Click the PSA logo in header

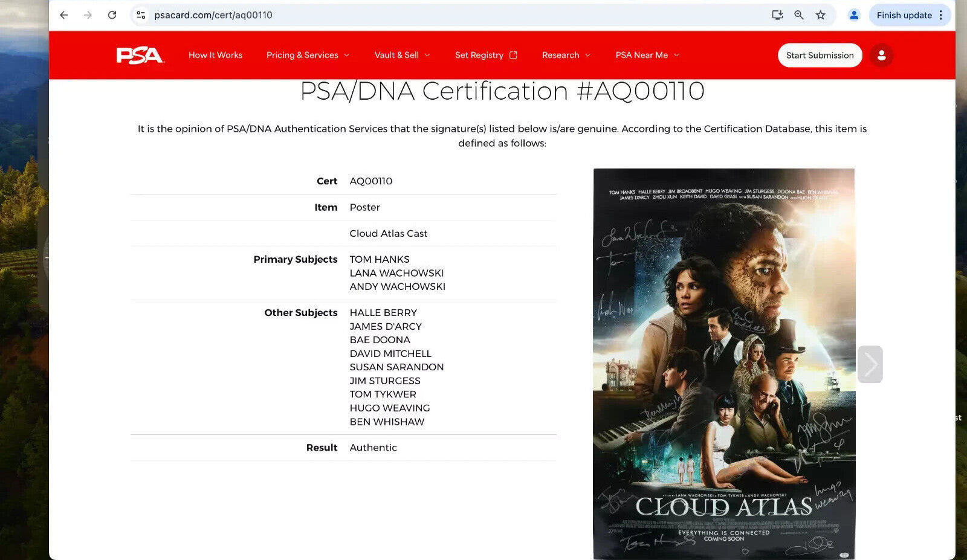140,55
